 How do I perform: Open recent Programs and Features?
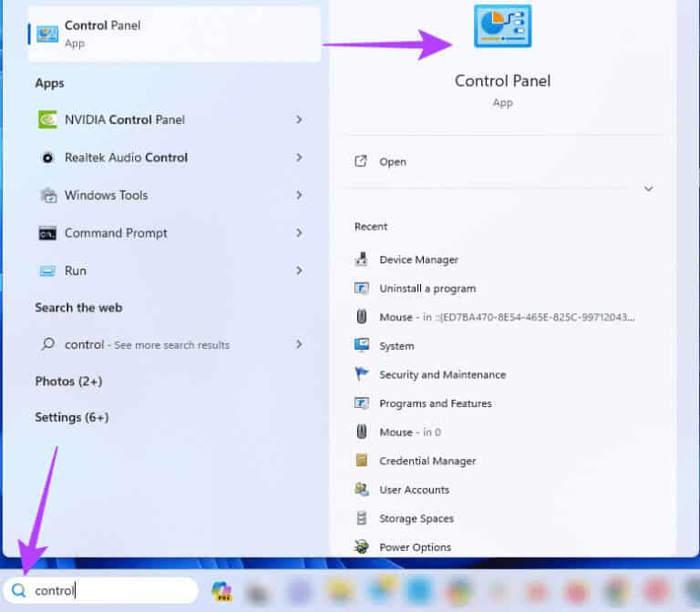tap(436, 403)
